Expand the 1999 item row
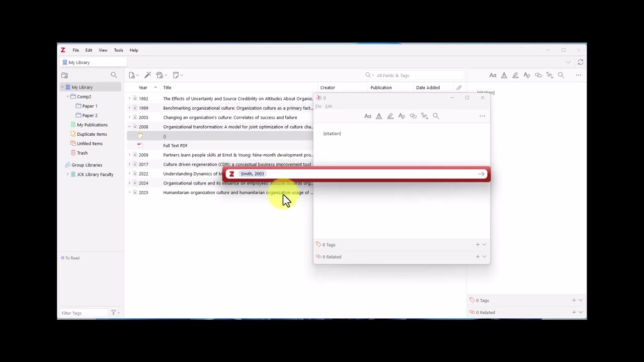The image size is (644, 362). pos(129,108)
